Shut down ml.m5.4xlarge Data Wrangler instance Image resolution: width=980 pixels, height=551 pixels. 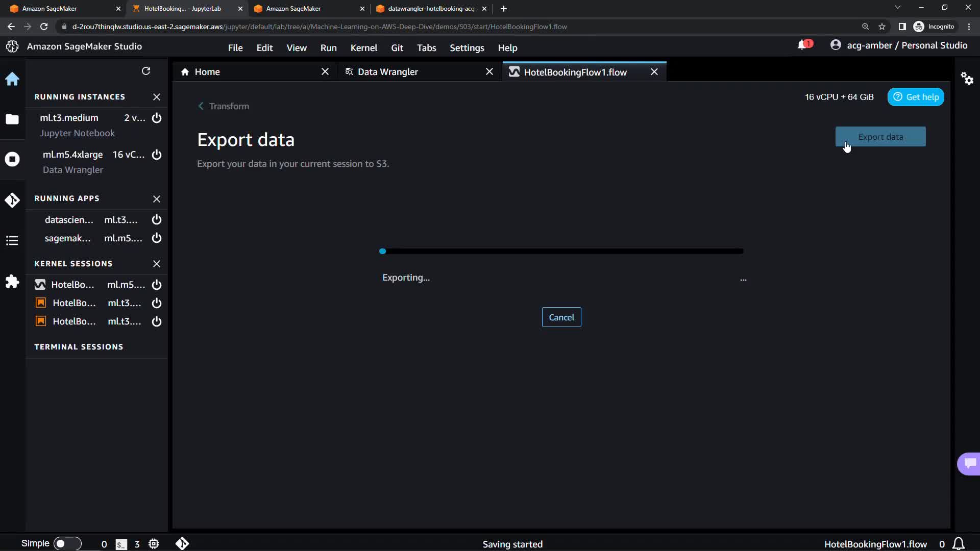[x=157, y=155]
